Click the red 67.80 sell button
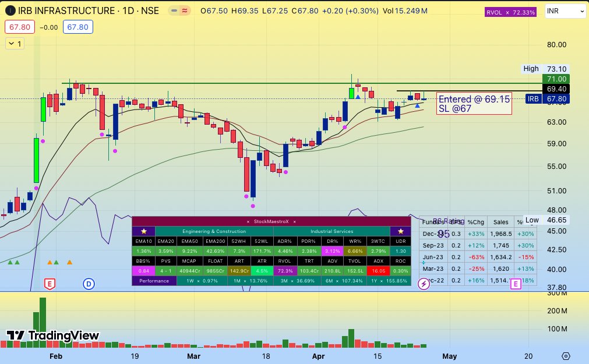Image resolution: width=589 pixels, height=364 pixels. (20, 27)
